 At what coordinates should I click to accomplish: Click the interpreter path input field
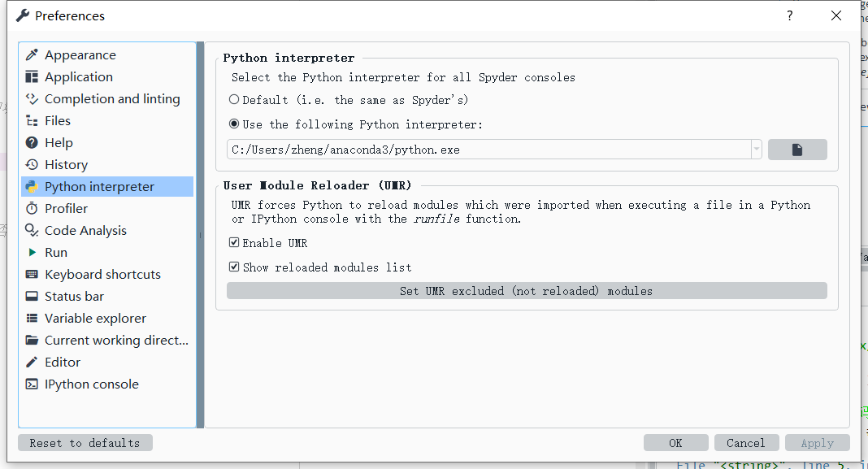(x=488, y=150)
